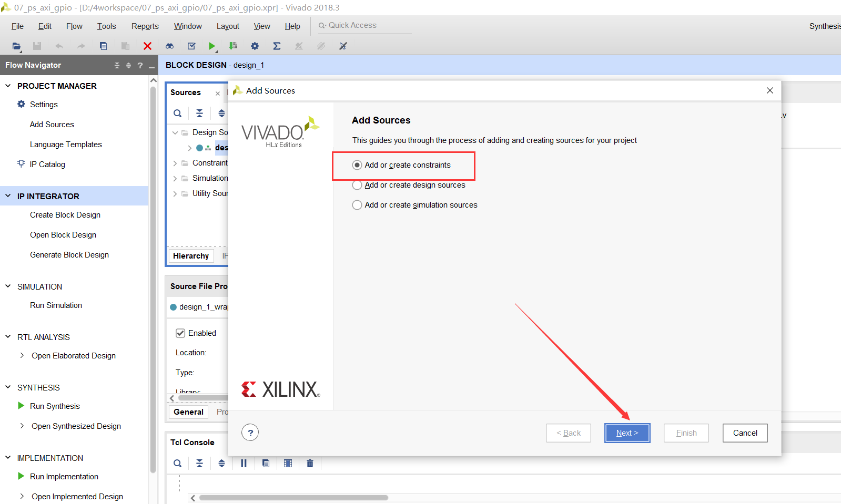The image size is (841, 504).
Task: Open the Tools menu
Action: pyautogui.click(x=106, y=26)
